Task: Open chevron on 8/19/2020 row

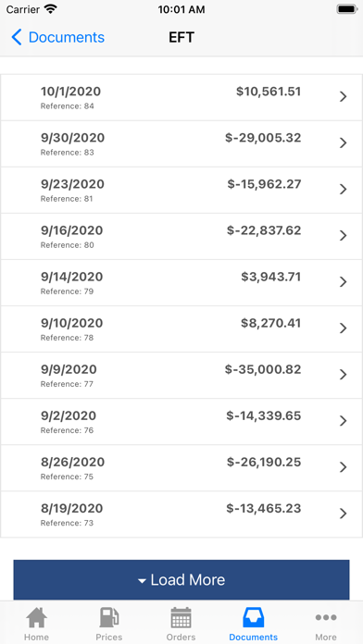Action: [x=343, y=514]
